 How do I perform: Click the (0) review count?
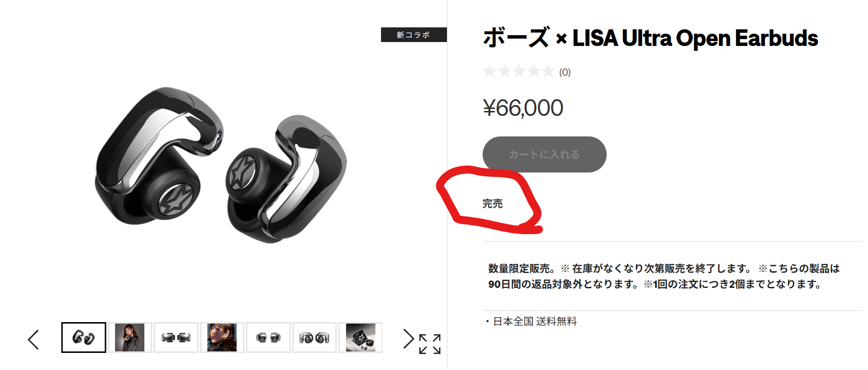(x=565, y=72)
